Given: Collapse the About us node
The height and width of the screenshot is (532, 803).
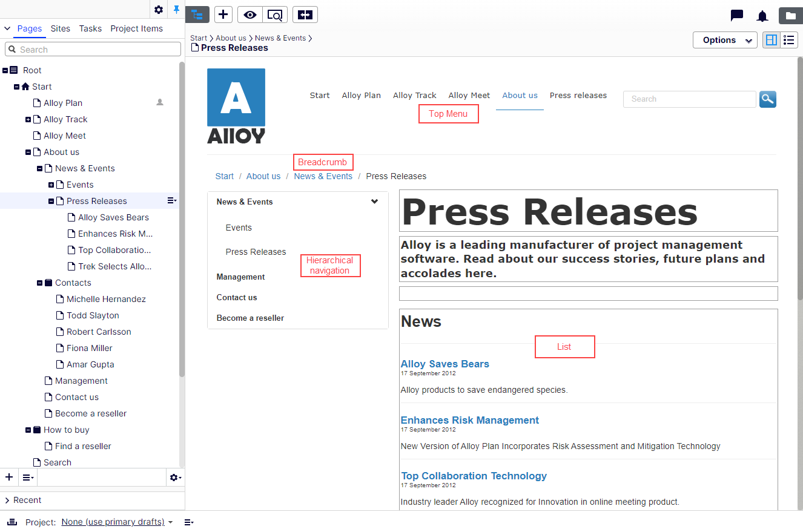Looking at the screenshot, I should click(28, 152).
